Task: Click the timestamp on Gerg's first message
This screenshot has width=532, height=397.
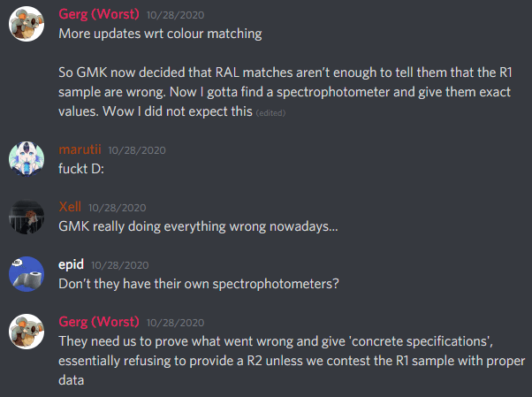Action: pyautogui.click(x=177, y=16)
